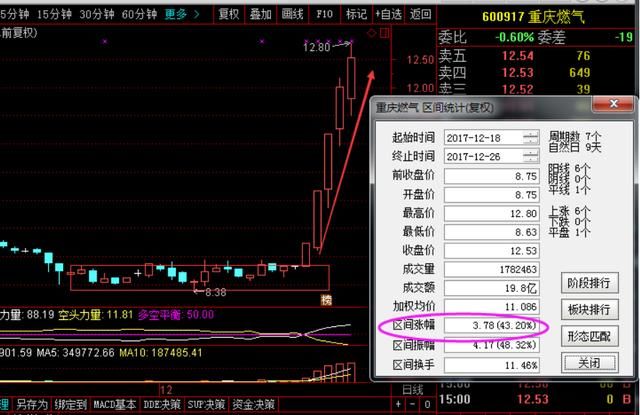
Task: Zoom out chart with the - button
Action: [x=412, y=404]
